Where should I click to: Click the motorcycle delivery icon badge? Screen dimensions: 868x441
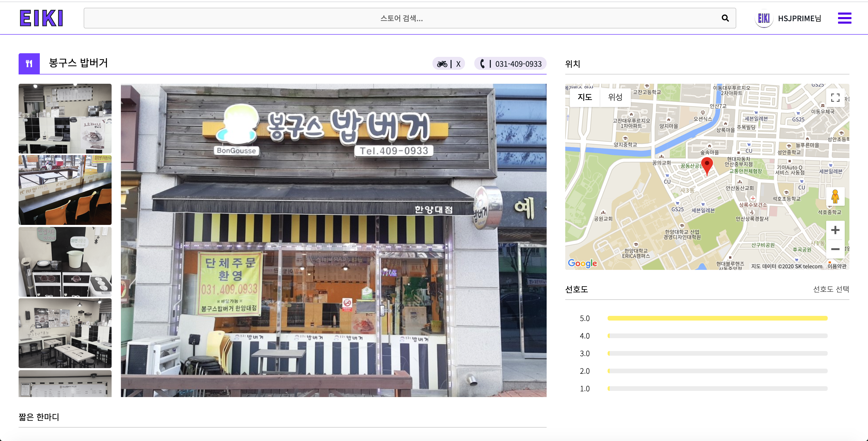(442, 64)
